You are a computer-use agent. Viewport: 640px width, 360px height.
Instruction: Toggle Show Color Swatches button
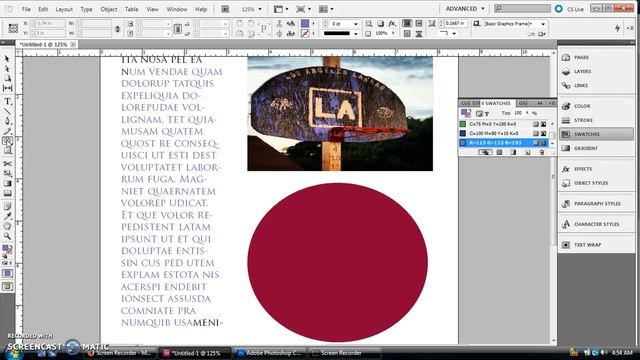[x=499, y=152]
